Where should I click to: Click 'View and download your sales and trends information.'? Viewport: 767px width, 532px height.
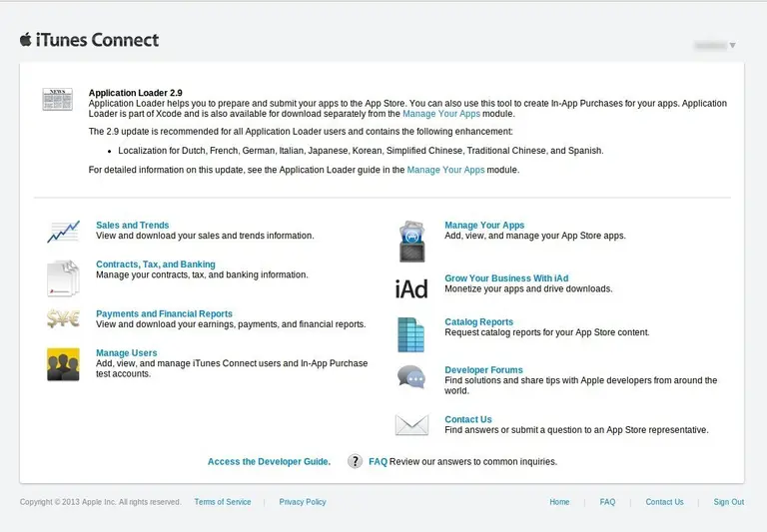click(x=205, y=236)
